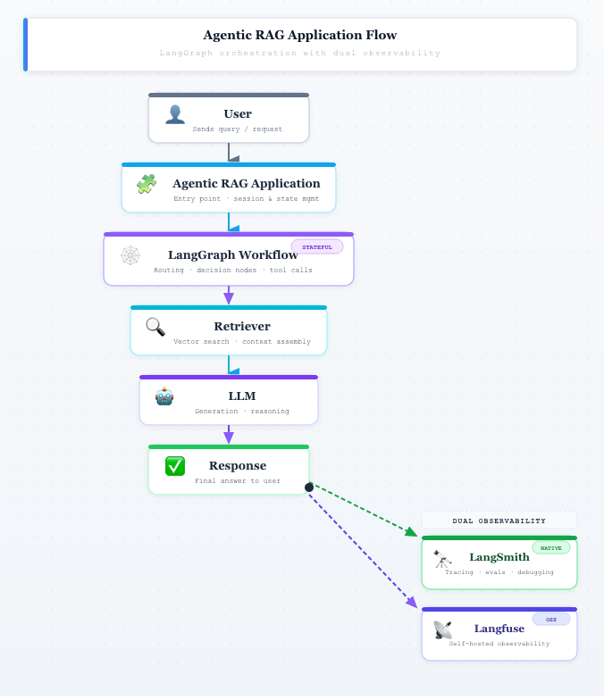
Task: Click the spider web LangGraph icon
Action: [x=130, y=255]
